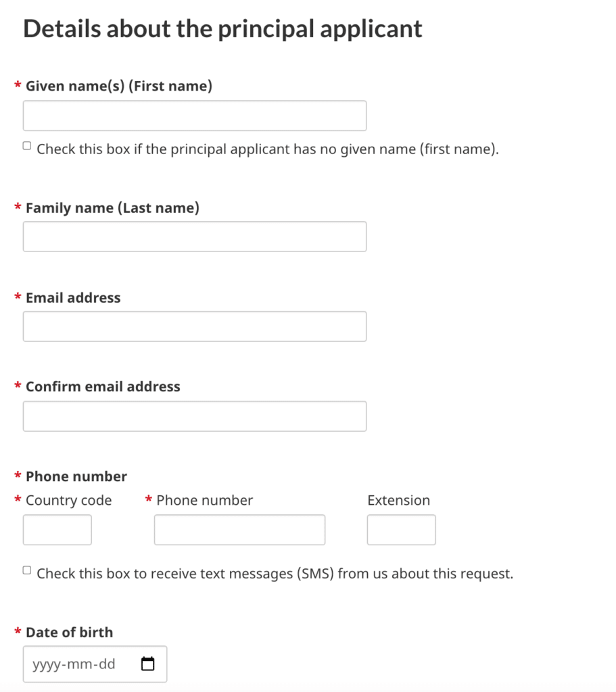This screenshot has width=616, height=692.
Task: Click the bold "Email address" label
Action: click(x=73, y=298)
